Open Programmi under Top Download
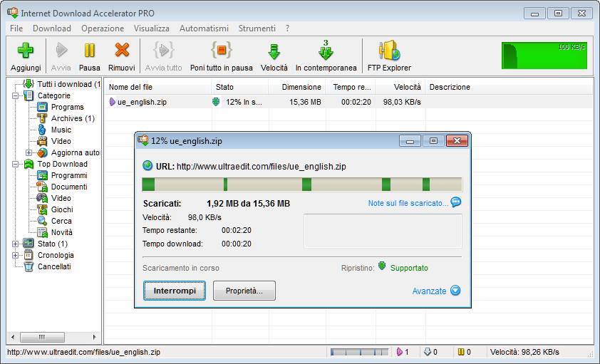Image resolution: width=600 pixels, height=364 pixels. click(x=69, y=175)
